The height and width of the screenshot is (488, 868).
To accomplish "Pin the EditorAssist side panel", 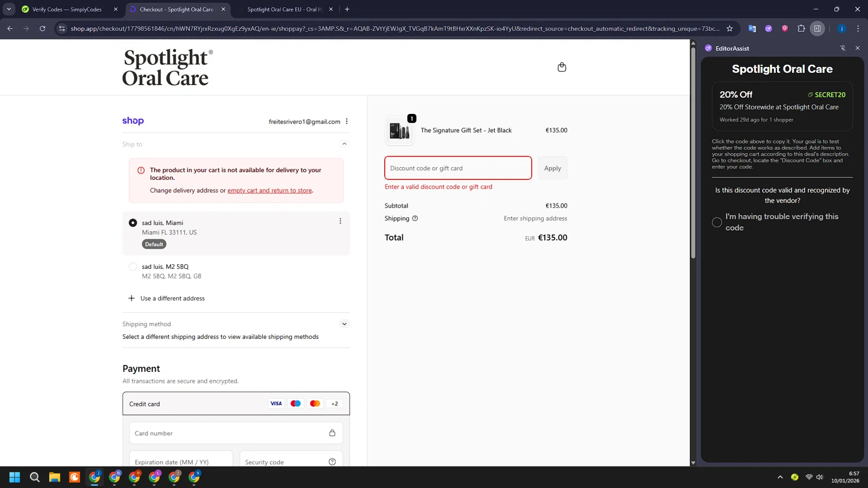I will point(843,48).
